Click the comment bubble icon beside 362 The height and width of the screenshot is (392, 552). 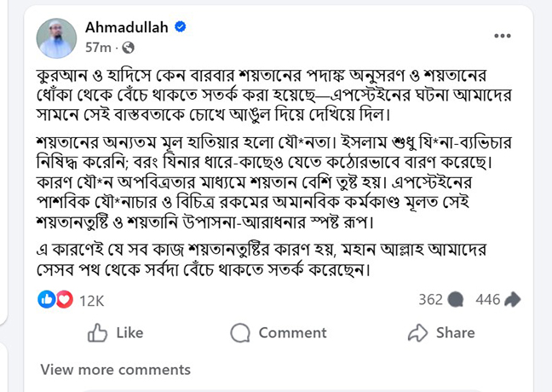click(456, 299)
